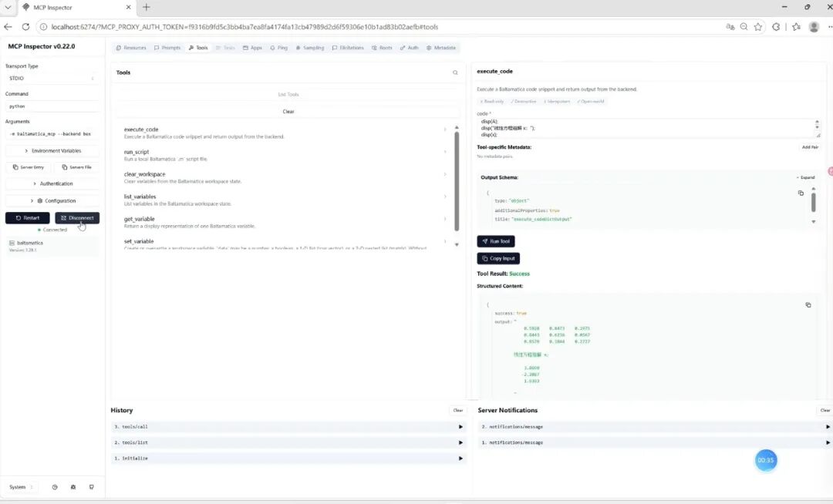Click chevron on the clear_workspace row
Image resolution: width=833 pixels, height=504 pixels.
point(445,174)
